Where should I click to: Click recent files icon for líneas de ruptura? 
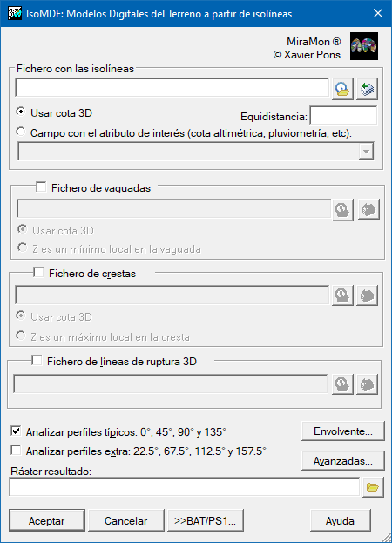tap(342, 384)
